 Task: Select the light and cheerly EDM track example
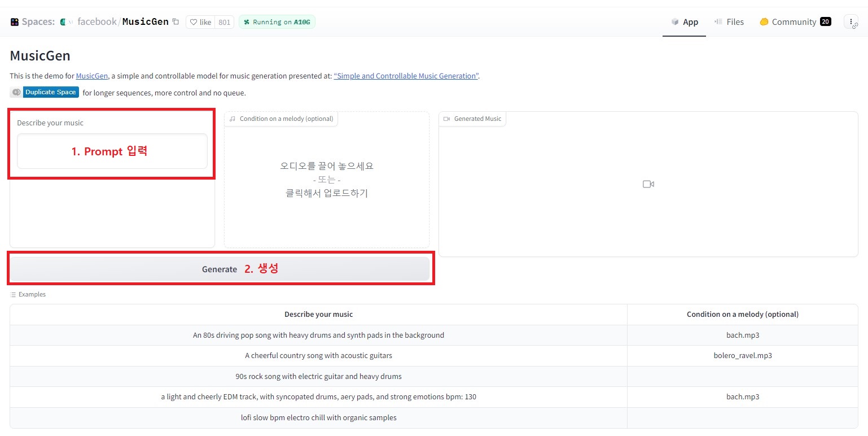(x=318, y=397)
